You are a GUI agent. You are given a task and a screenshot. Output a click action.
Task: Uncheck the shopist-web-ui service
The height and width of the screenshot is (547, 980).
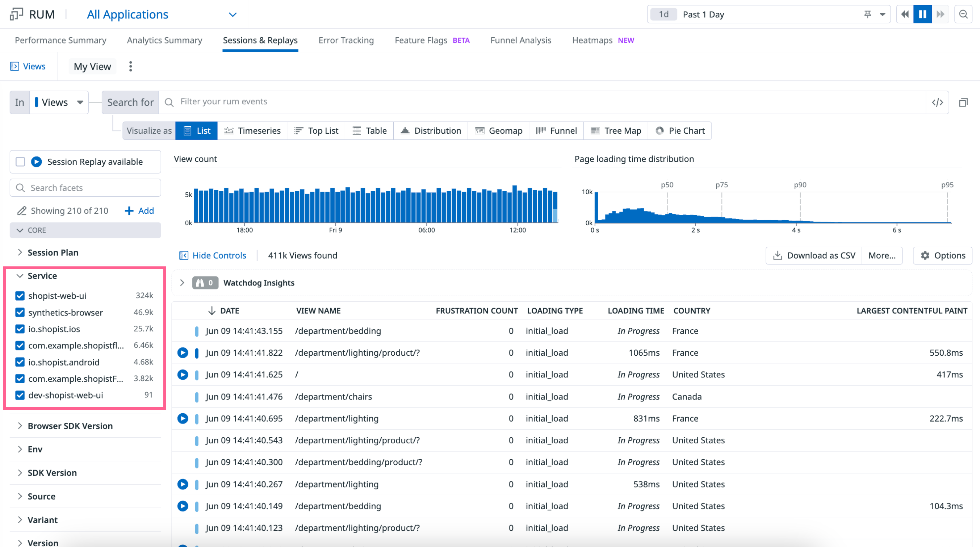point(20,296)
